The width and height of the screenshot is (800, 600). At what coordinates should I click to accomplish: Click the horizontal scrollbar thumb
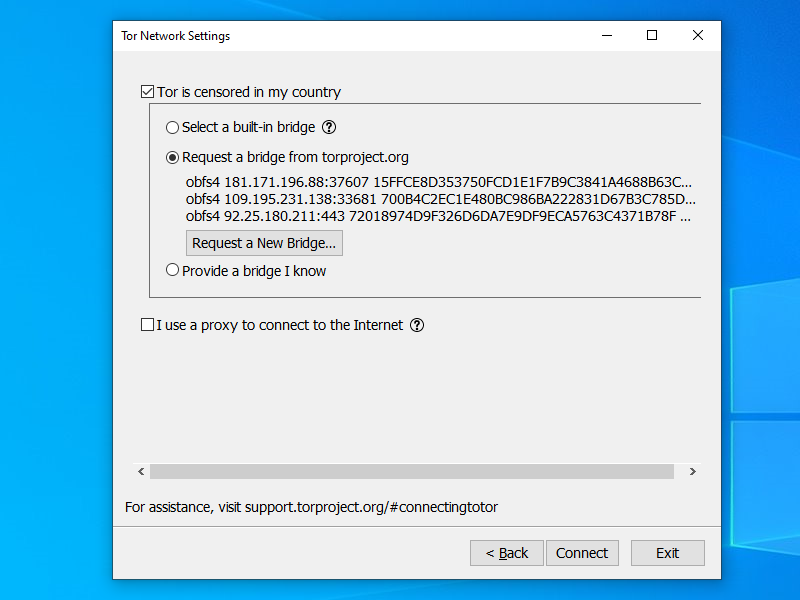pos(411,471)
